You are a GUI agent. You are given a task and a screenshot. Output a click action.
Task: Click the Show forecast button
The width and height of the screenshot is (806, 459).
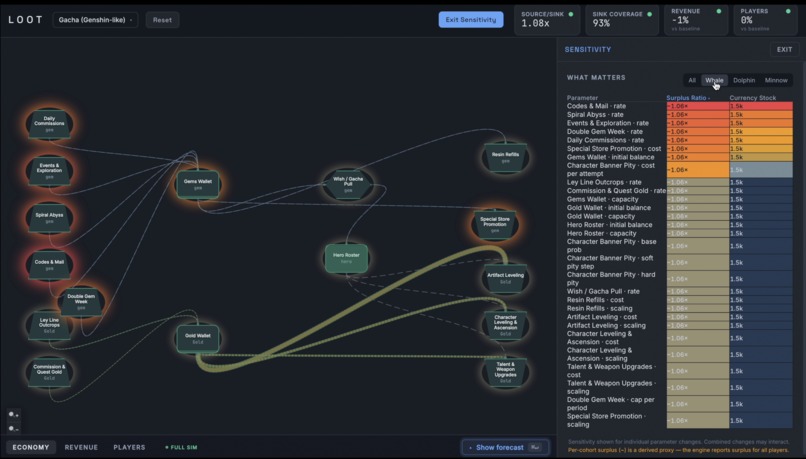[505, 447]
